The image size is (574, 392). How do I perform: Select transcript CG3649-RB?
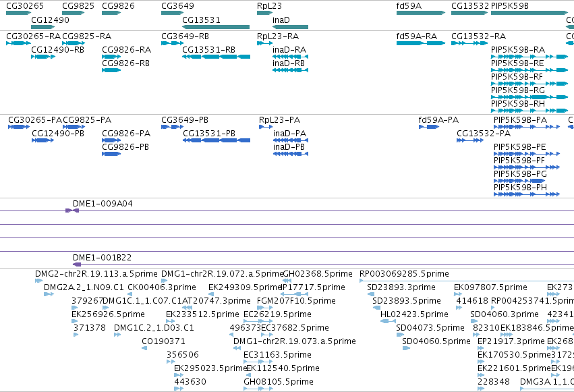(x=173, y=43)
